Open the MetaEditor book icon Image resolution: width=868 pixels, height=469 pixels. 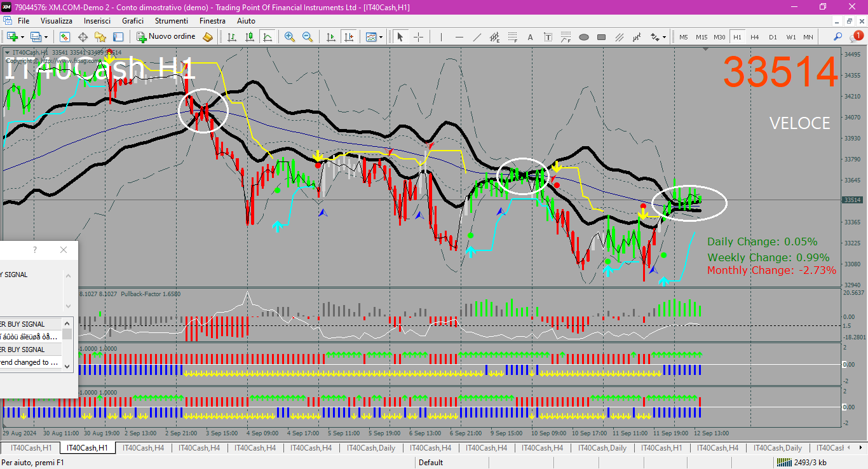(x=208, y=37)
